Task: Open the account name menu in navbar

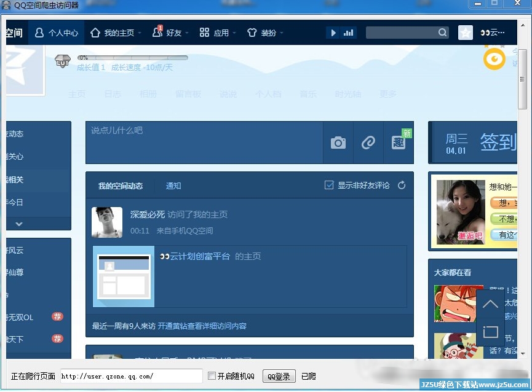Action: tap(492, 33)
